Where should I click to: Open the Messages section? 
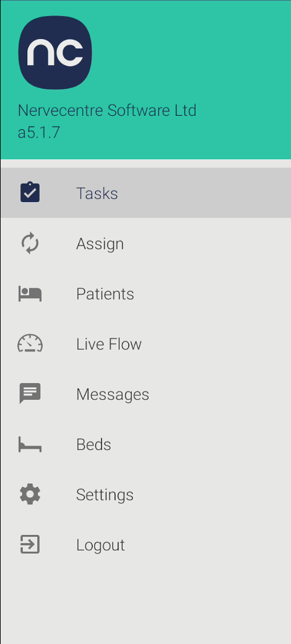coord(145,394)
